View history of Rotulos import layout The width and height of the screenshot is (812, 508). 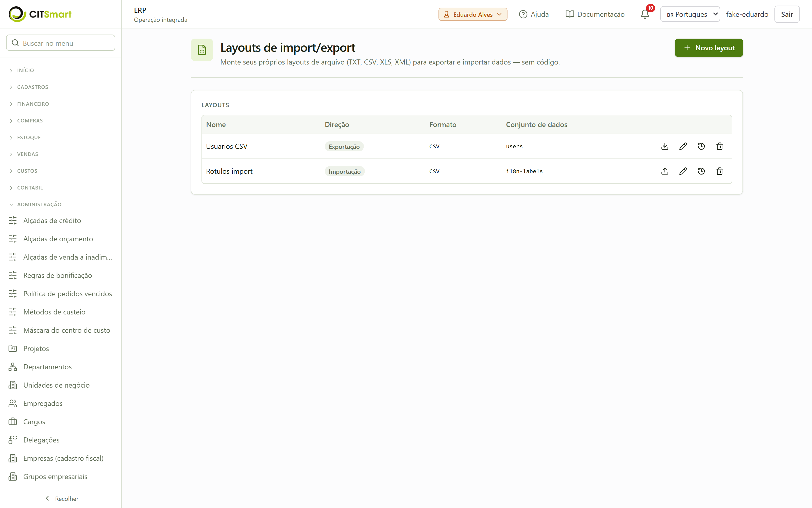pos(701,171)
